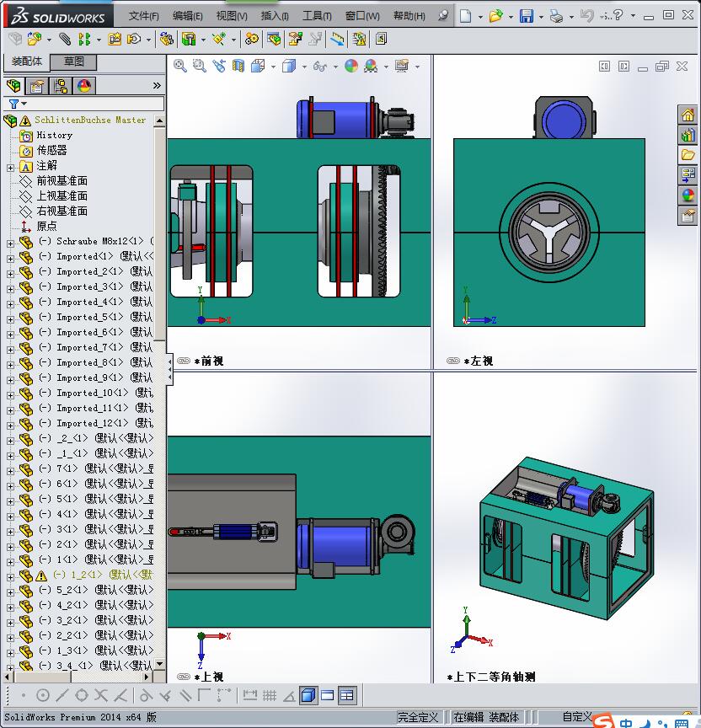This screenshot has width=701, height=728.
Task: Toggle the view link icon beside *左视
Action: point(452,361)
